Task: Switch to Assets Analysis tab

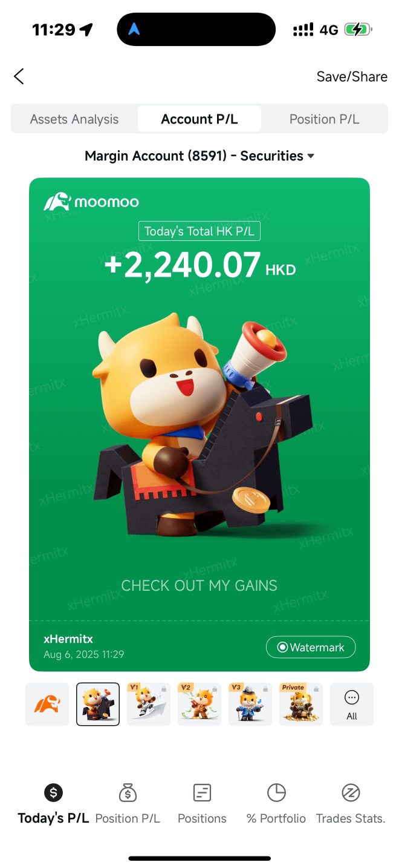Action: (74, 119)
